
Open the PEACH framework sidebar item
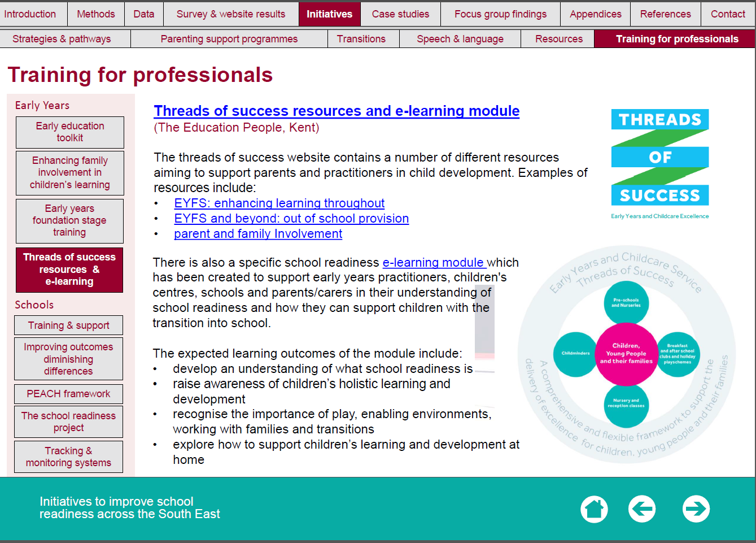pos(68,394)
